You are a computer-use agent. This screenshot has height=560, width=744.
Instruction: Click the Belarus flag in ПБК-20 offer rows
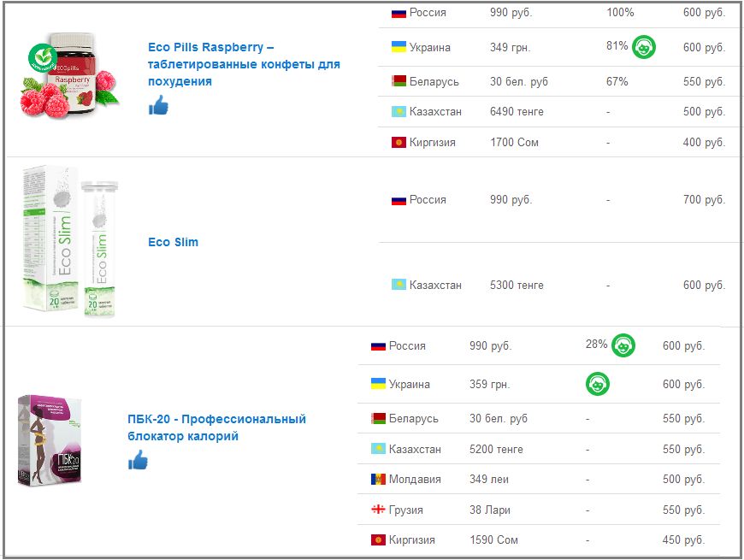[x=378, y=418]
